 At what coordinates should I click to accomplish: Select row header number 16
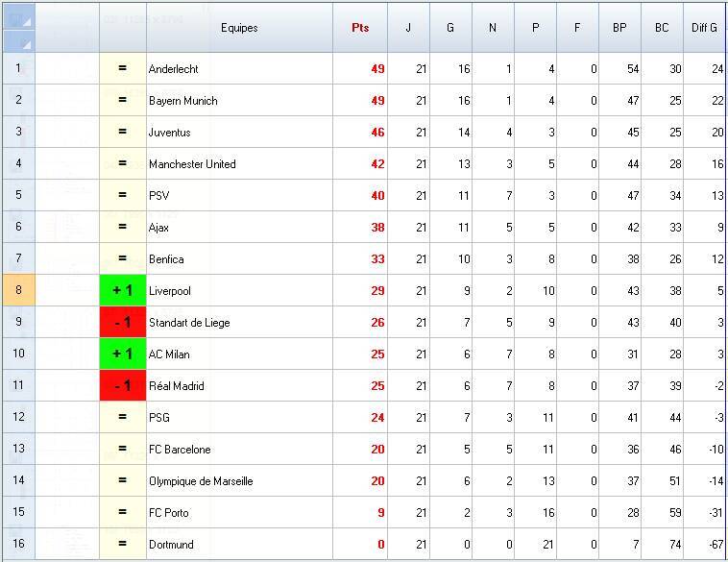tap(18, 545)
